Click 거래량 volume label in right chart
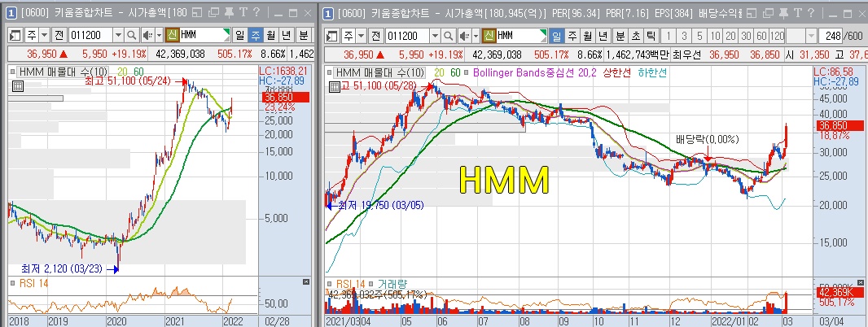 tap(392, 283)
